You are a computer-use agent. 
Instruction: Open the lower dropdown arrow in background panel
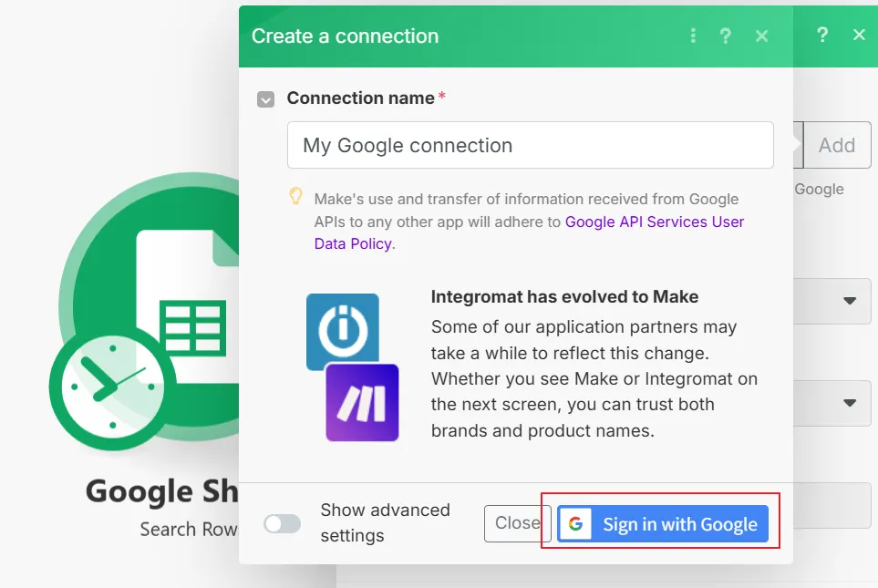(850, 403)
